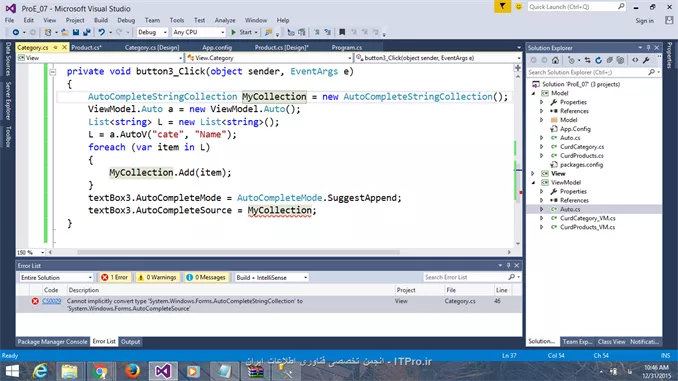Undo the last action via toolbar

(x=102, y=32)
